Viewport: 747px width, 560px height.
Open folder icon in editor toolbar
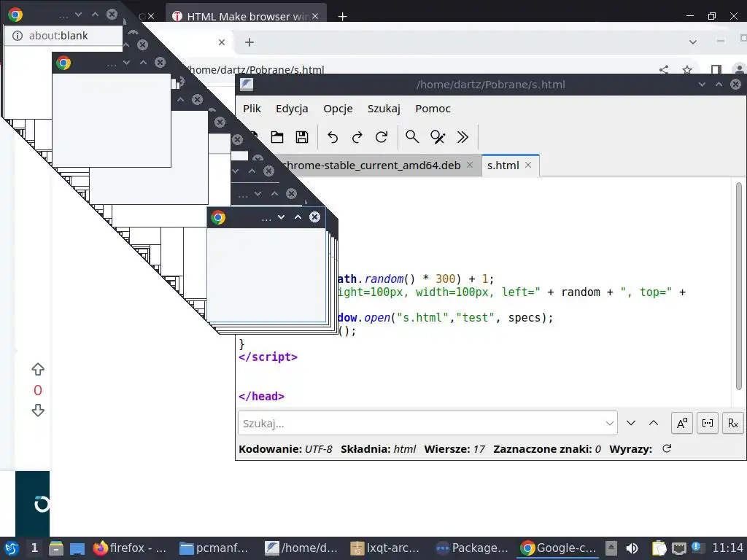pyautogui.click(x=277, y=137)
